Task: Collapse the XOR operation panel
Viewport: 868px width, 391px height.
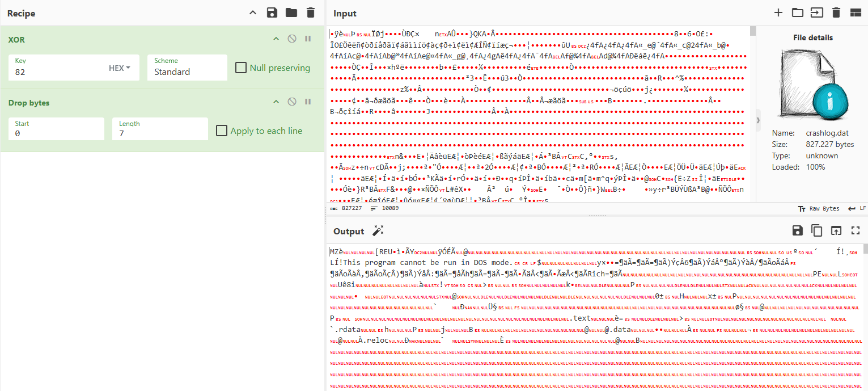Action: pyautogui.click(x=276, y=39)
